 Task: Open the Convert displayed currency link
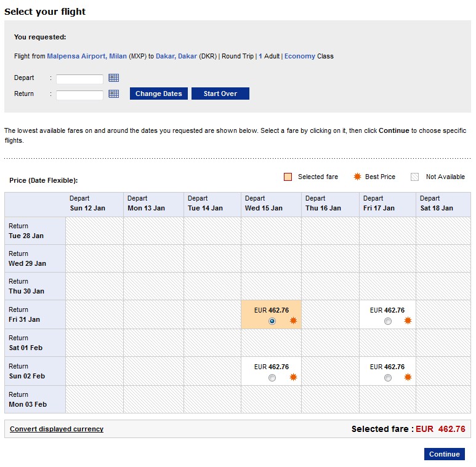point(57,429)
